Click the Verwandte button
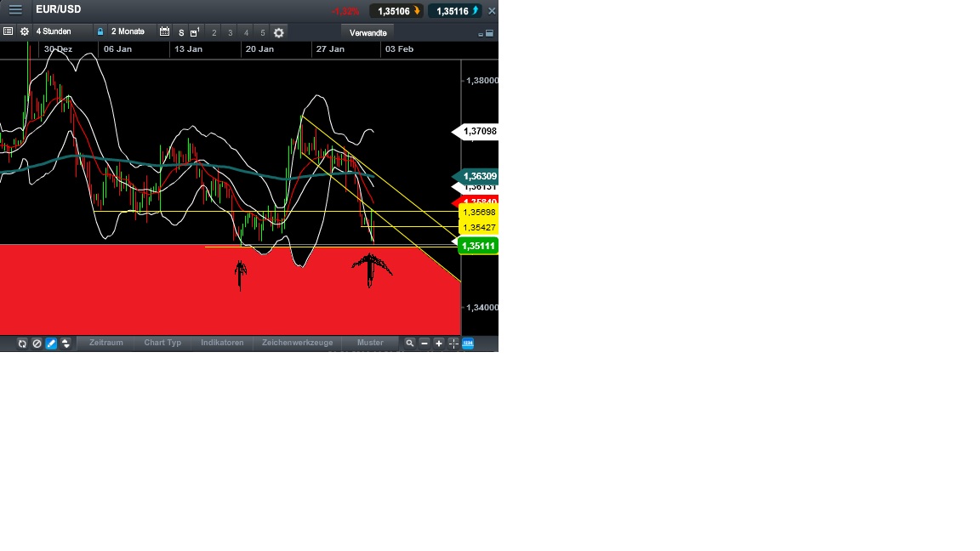Screen dimensions: 980x551 (367, 32)
